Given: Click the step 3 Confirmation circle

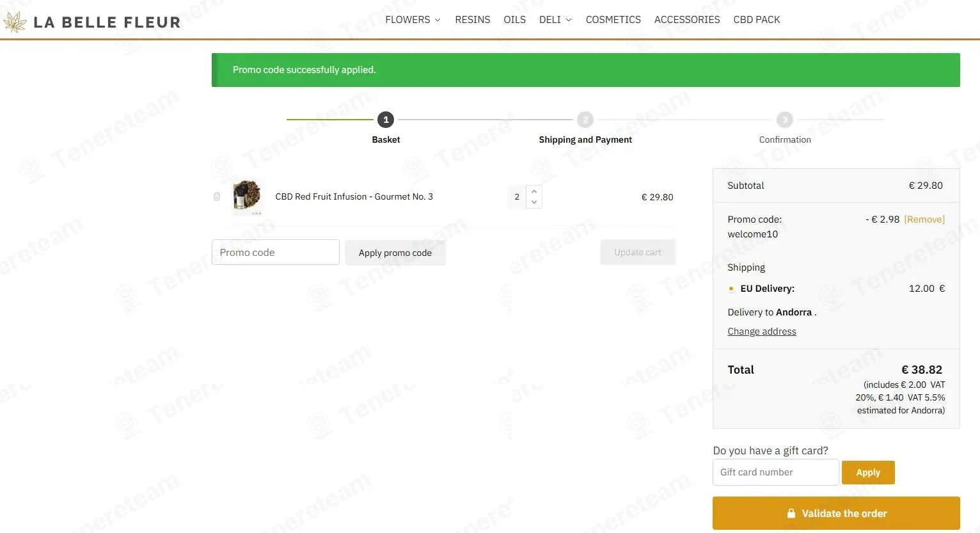Looking at the screenshot, I should coord(785,120).
